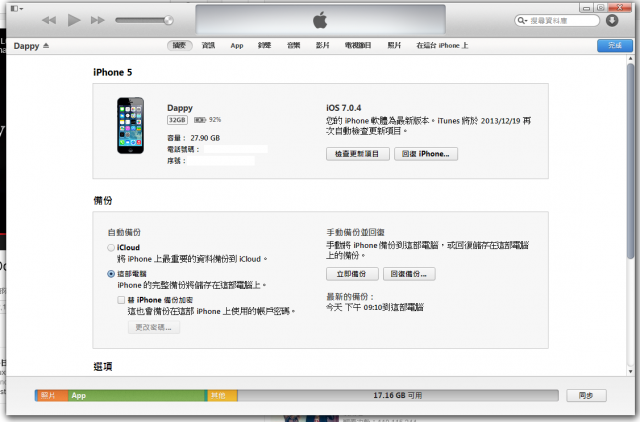Click the 17.16 GB 可用 free space bar
The width and height of the screenshot is (640, 422).
click(x=398, y=395)
